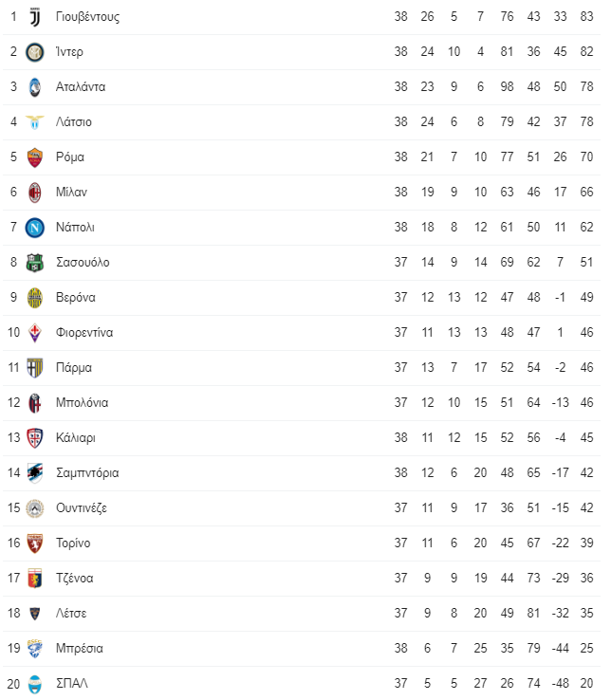Open the Μπολόνια team link
611x700 pixels.
point(82,403)
